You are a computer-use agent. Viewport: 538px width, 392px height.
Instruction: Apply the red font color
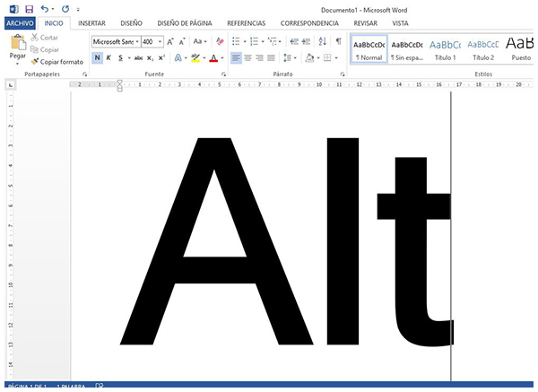point(213,57)
